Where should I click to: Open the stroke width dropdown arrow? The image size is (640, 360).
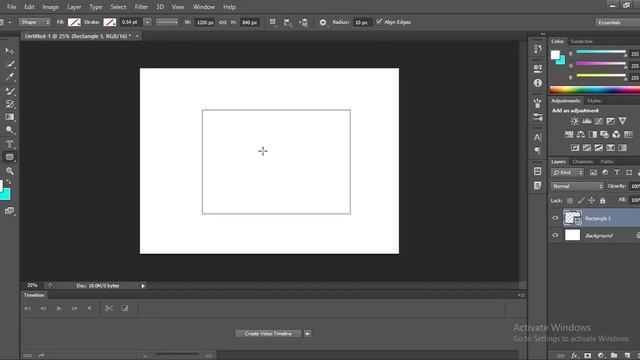[147, 22]
